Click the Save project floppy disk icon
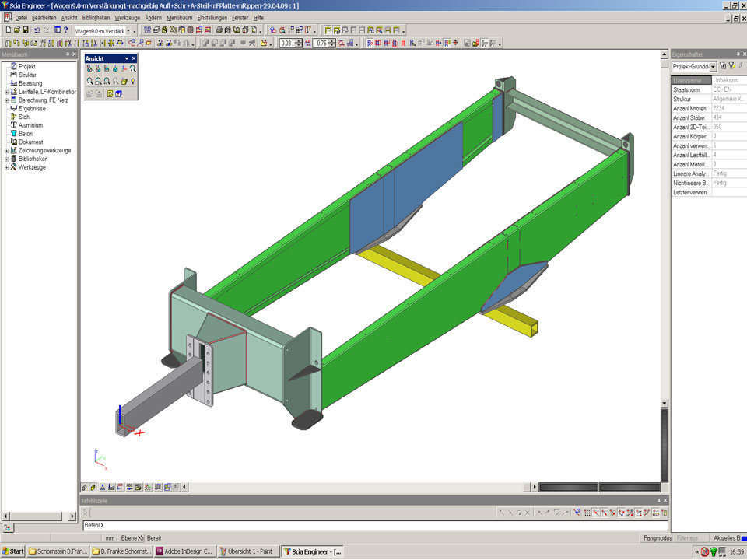 pos(25,30)
